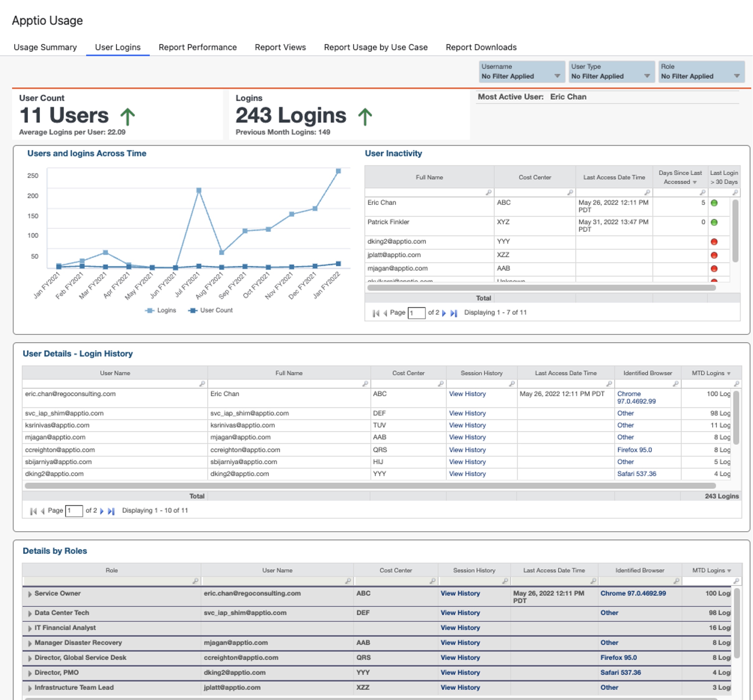Viewport: 753px width, 700px height.
Task: Go to previous page in User Inactivity table
Action: point(385,313)
